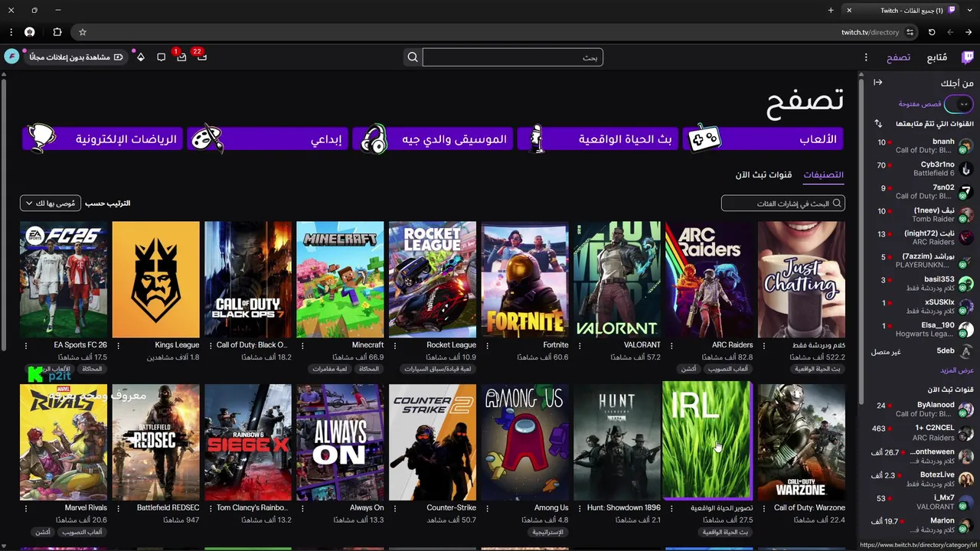Viewport: 980px width, 551px height.
Task: Click the microphone icon on IRL banner
Action: pos(537,139)
